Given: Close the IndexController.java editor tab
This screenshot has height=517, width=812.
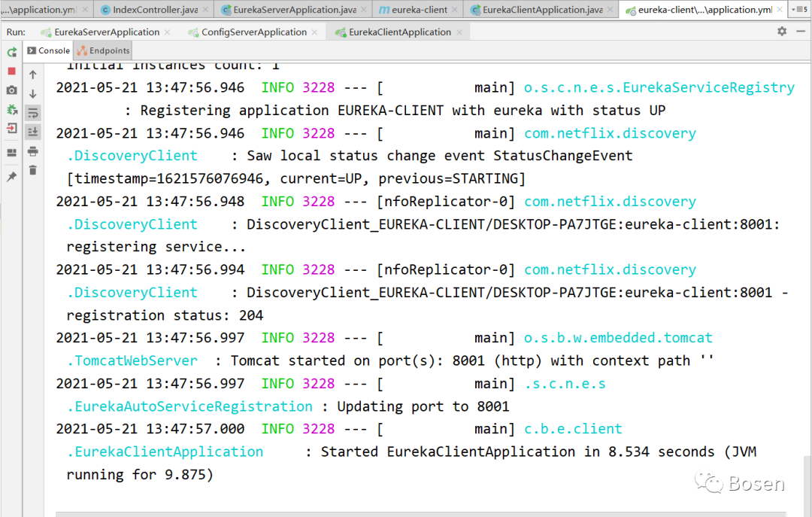Looking at the screenshot, I should coord(205,9).
